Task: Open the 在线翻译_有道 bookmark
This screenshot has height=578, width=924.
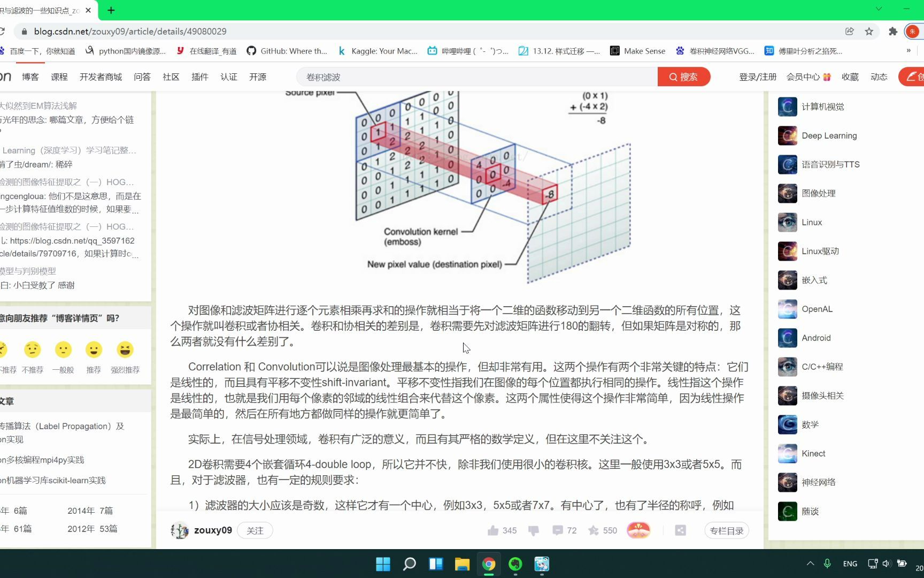Action: point(206,51)
